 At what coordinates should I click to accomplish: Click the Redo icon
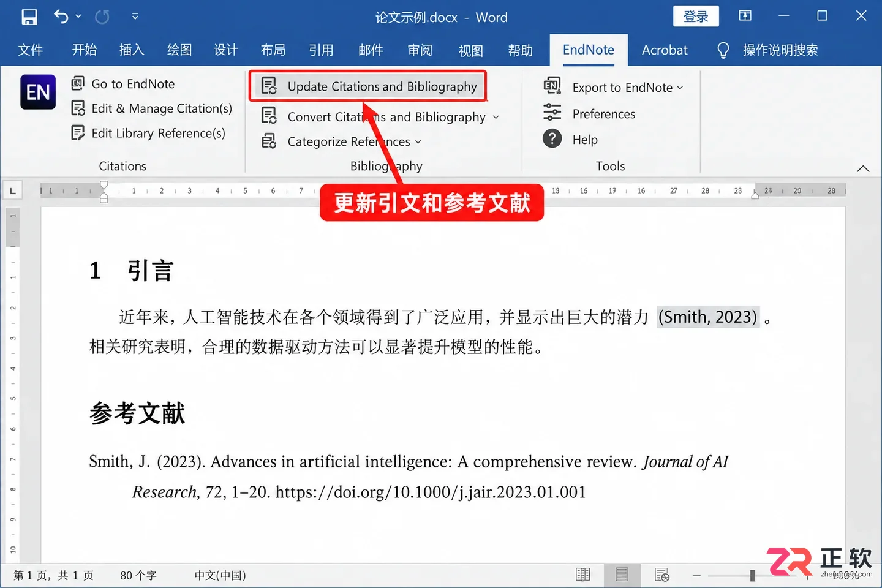click(102, 17)
